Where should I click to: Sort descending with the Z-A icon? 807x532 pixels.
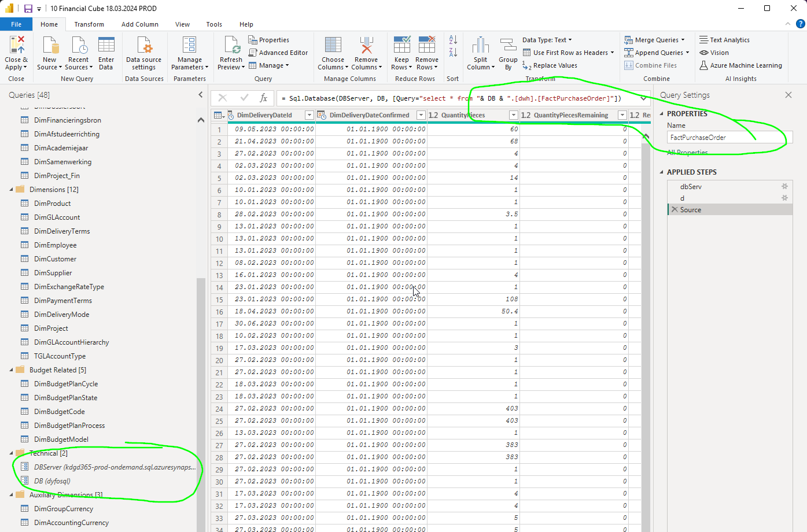tap(453, 53)
